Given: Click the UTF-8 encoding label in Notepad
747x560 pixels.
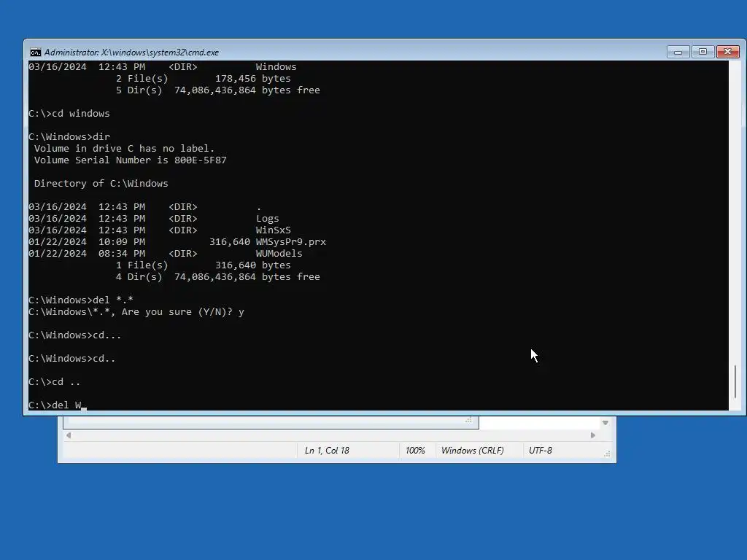Looking at the screenshot, I should click(541, 451).
